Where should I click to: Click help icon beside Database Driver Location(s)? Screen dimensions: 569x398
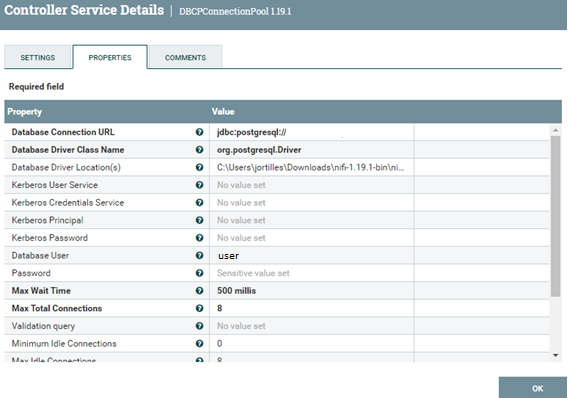[x=199, y=167]
